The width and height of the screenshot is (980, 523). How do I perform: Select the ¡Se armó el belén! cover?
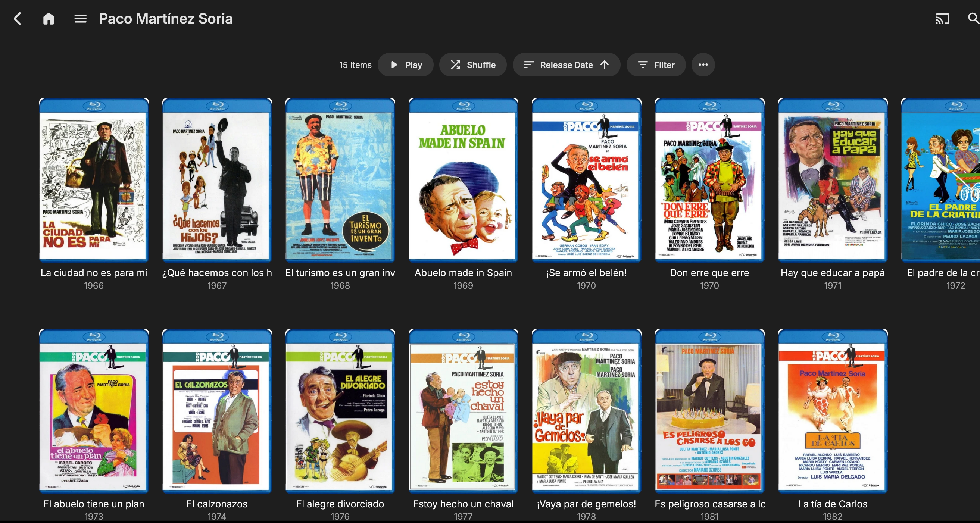586,180
